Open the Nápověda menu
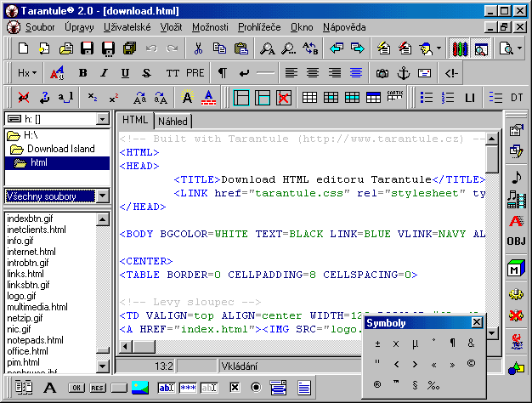 tap(344, 27)
